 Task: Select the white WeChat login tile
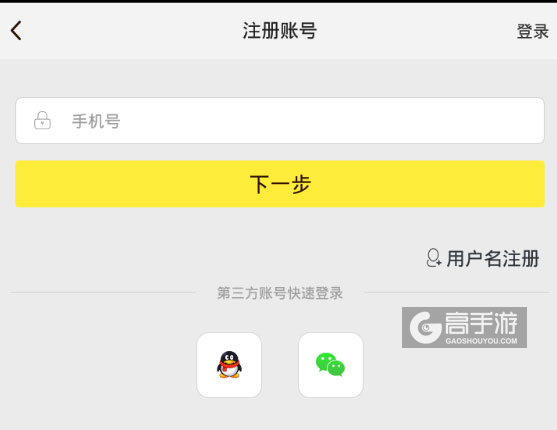point(331,365)
